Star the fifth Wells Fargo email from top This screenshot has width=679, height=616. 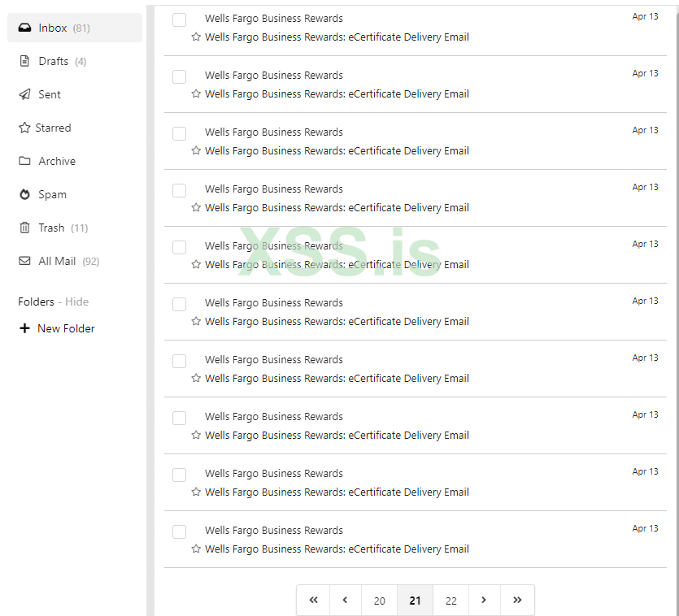(x=196, y=264)
